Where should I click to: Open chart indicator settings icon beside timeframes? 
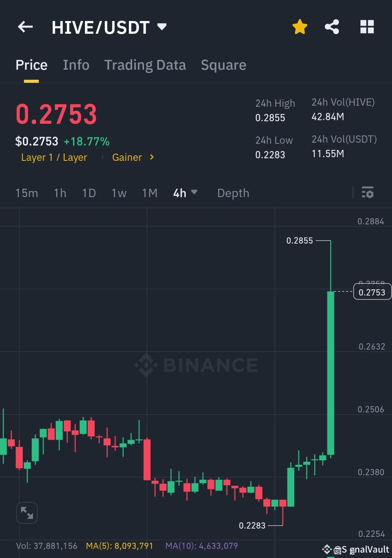(367, 193)
